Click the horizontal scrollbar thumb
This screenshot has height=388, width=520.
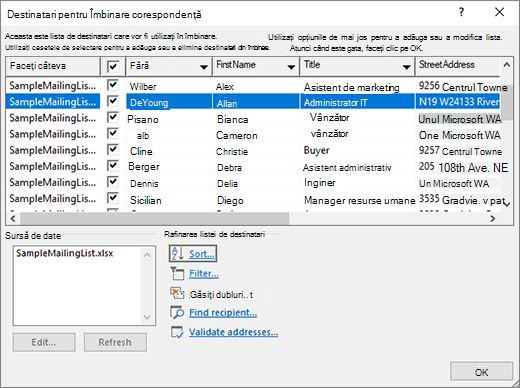[155, 219]
